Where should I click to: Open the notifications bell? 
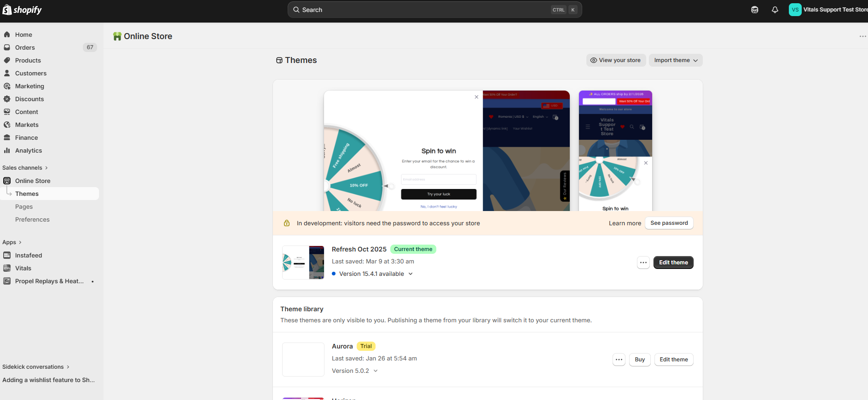[775, 10]
